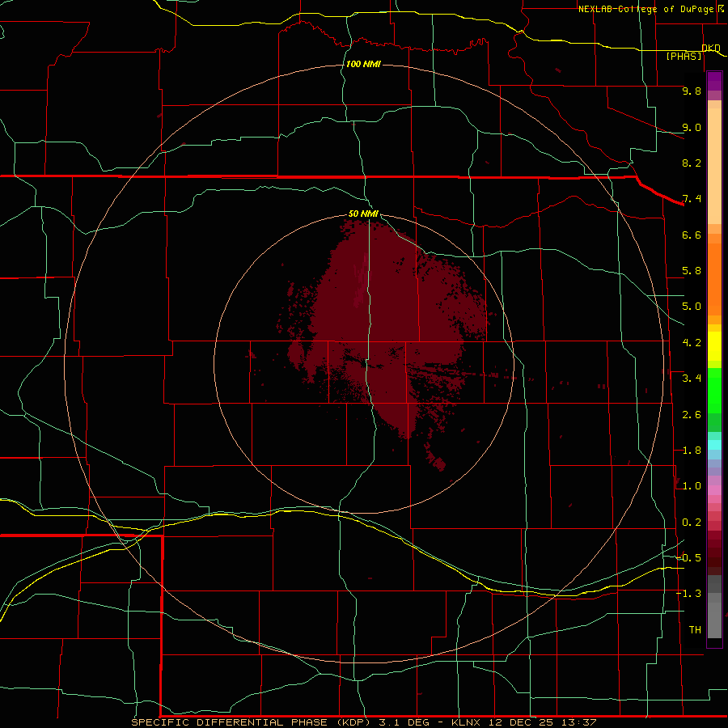Click the 12 DEC 25 date text
The width and height of the screenshot is (728, 728).
[520, 722]
